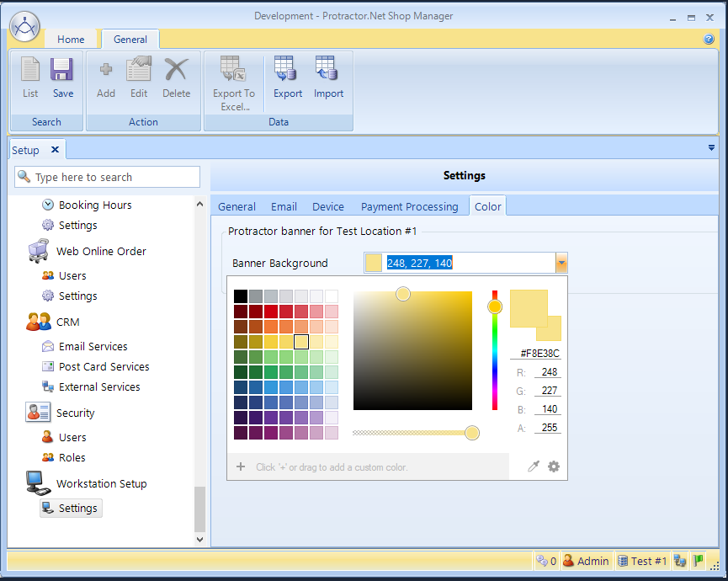Click the plus to add custom color
The height and width of the screenshot is (581, 728).
click(241, 466)
